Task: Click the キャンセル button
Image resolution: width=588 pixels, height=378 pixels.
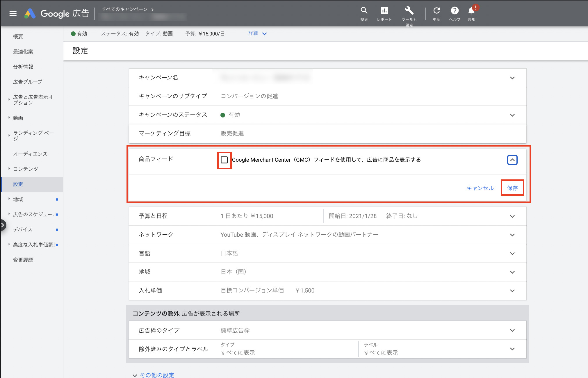Action: pyautogui.click(x=480, y=188)
